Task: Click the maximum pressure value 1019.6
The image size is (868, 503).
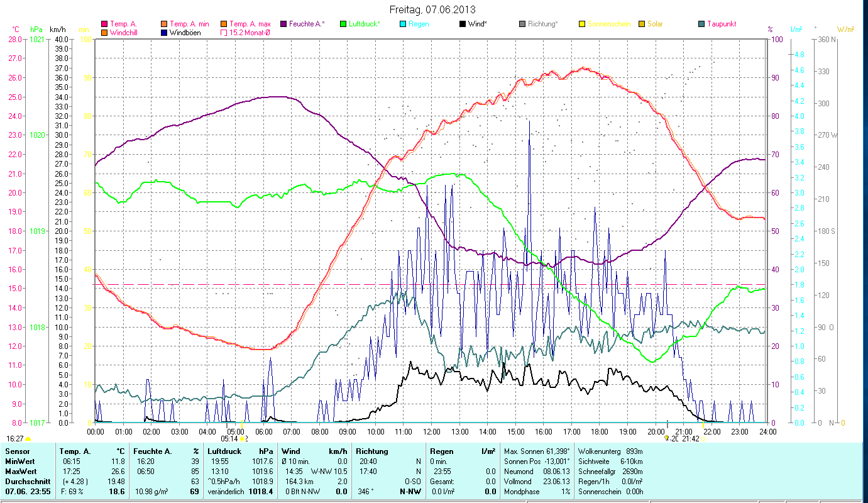Action: [x=264, y=471]
